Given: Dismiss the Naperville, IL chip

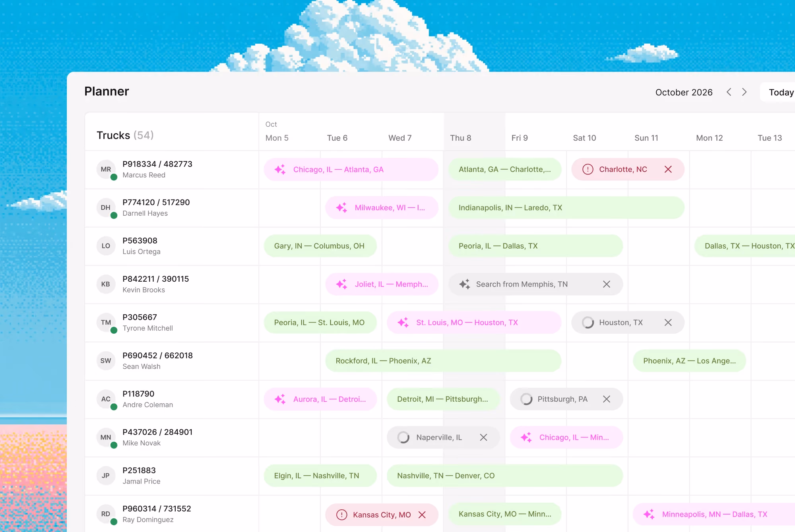Looking at the screenshot, I should click(483, 437).
